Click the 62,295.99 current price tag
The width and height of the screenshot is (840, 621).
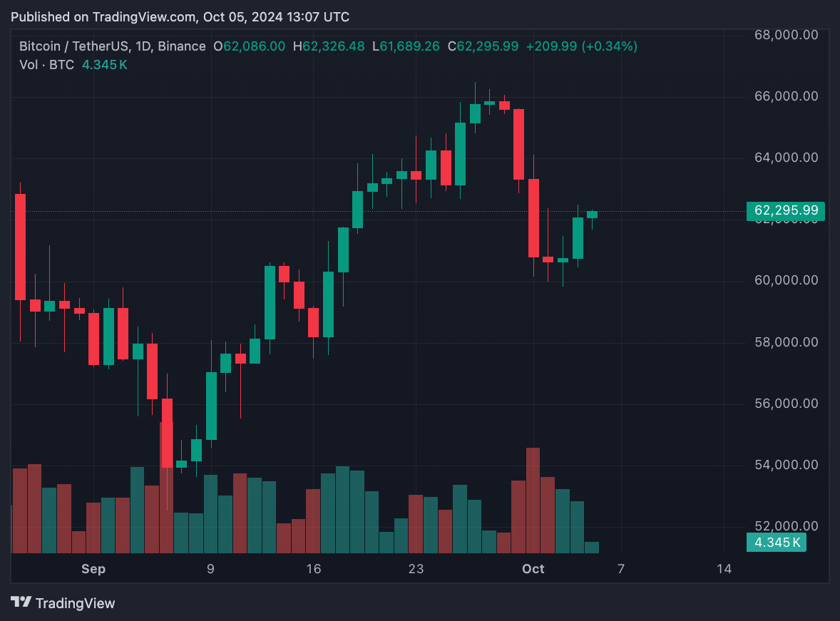pyautogui.click(x=785, y=210)
